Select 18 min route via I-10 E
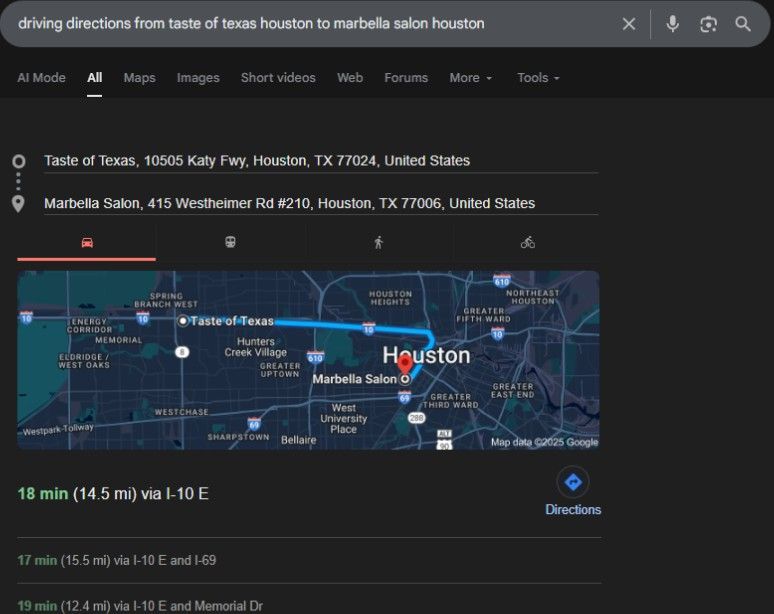Viewport: 774px width, 614px height. tap(113, 494)
